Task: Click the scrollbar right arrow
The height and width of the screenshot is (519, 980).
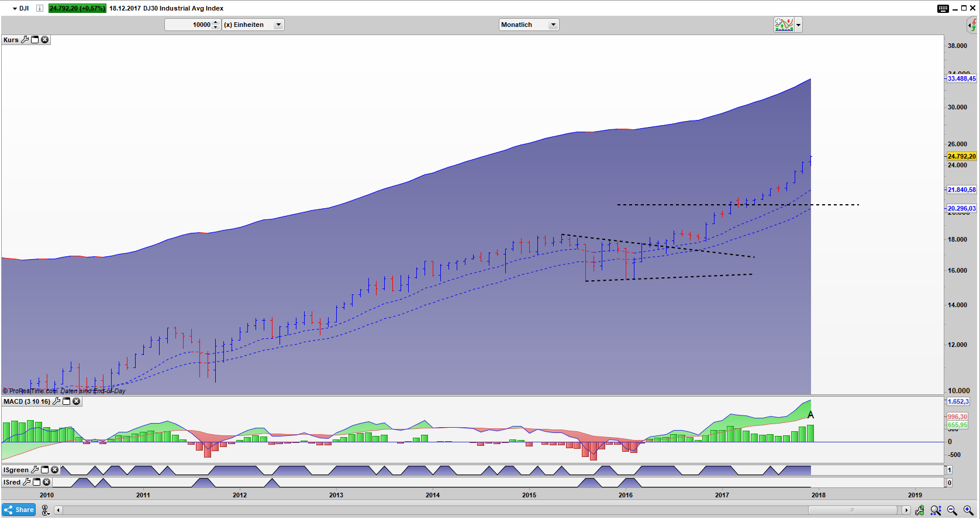Action: 906,510
